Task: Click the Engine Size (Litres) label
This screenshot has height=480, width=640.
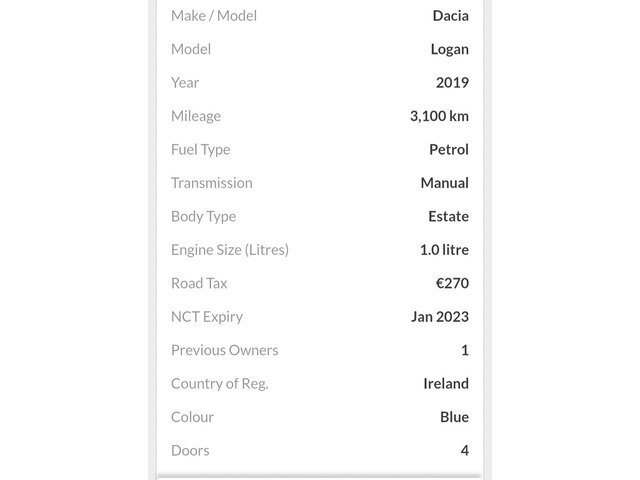Action: (x=230, y=250)
